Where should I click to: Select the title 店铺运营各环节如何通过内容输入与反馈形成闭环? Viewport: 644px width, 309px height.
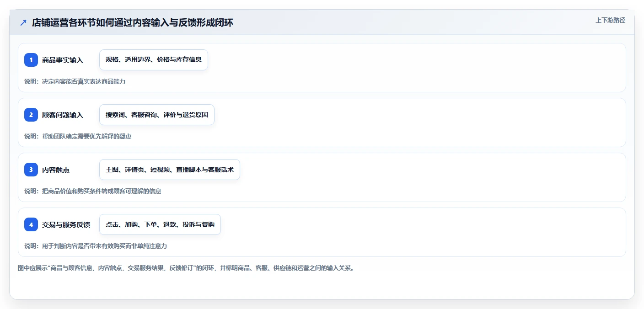click(x=133, y=23)
